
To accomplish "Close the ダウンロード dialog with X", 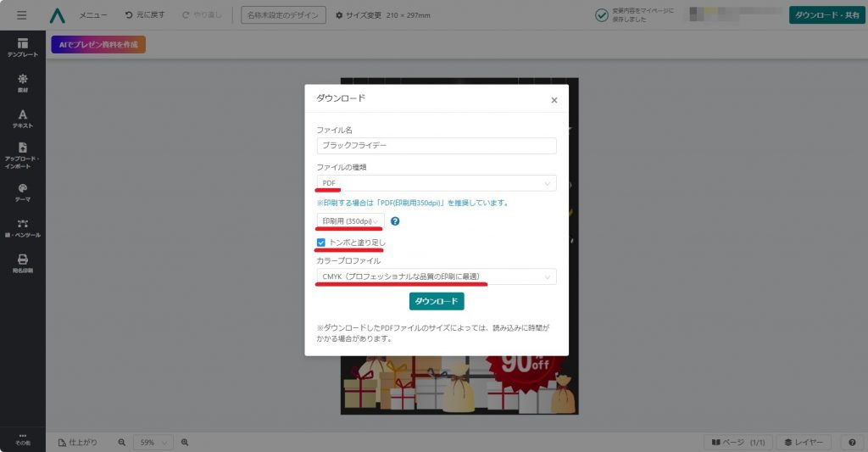I will point(554,100).
